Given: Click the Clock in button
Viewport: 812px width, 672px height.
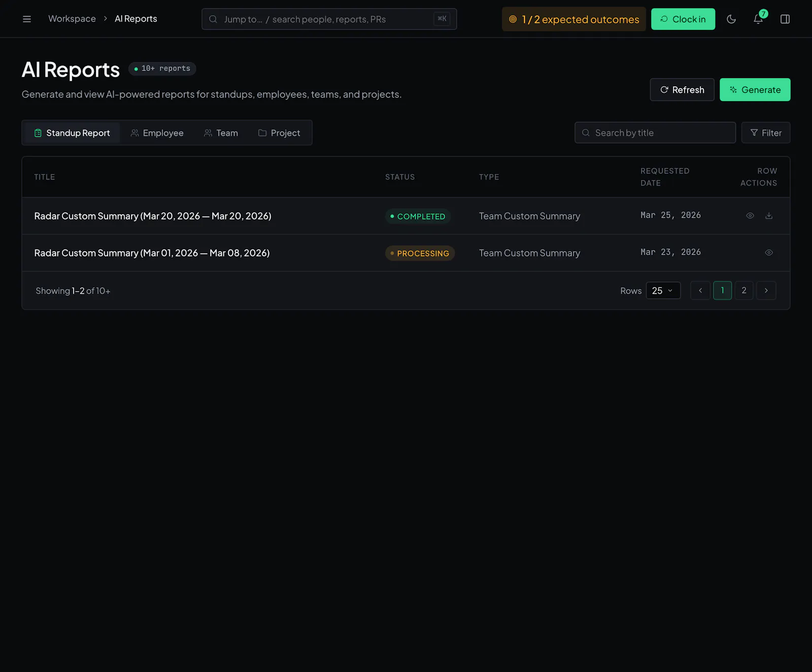Looking at the screenshot, I should pos(683,19).
